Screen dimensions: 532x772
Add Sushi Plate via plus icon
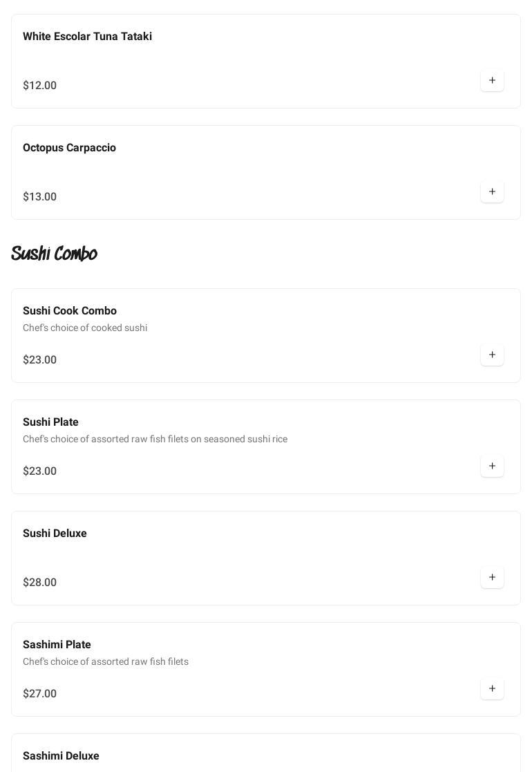click(x=492, y=467)
